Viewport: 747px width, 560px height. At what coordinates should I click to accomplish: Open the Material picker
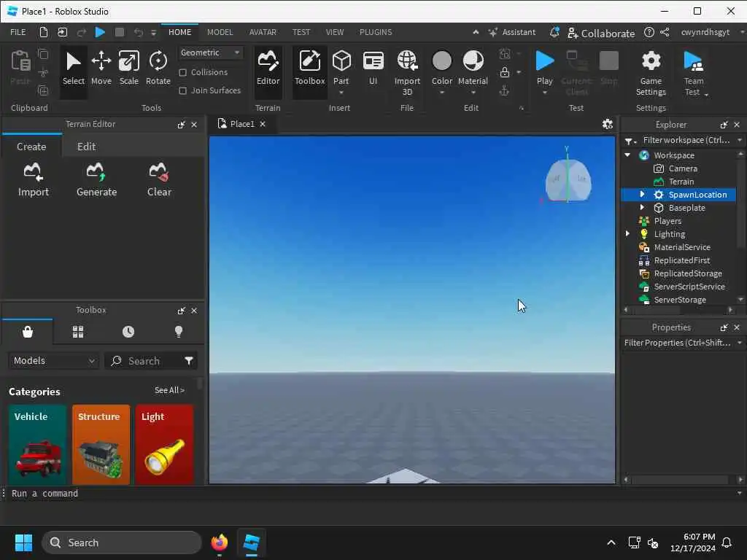[473, 68]
